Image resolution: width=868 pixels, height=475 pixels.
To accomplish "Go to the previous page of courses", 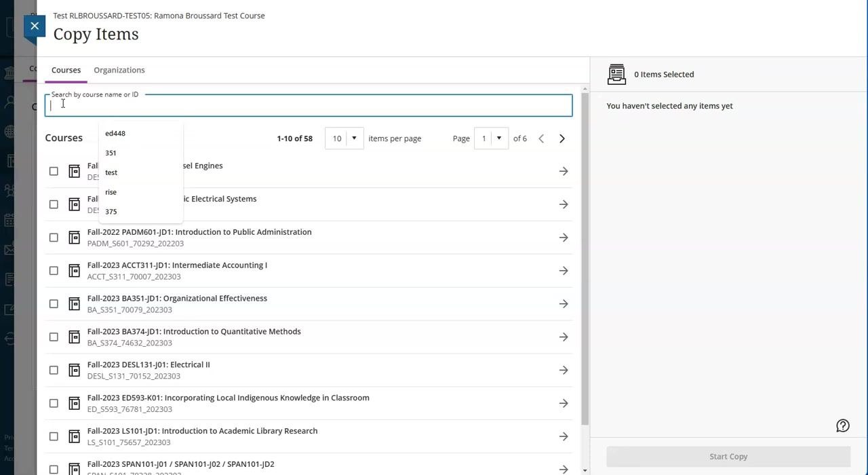I will [x=541, y=138].
